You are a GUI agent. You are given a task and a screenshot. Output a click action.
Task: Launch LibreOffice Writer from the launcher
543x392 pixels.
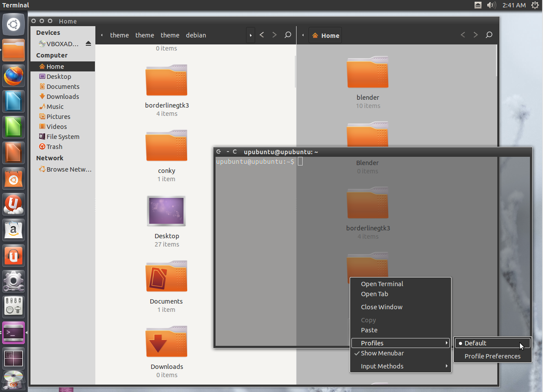(x=13, y=101)
